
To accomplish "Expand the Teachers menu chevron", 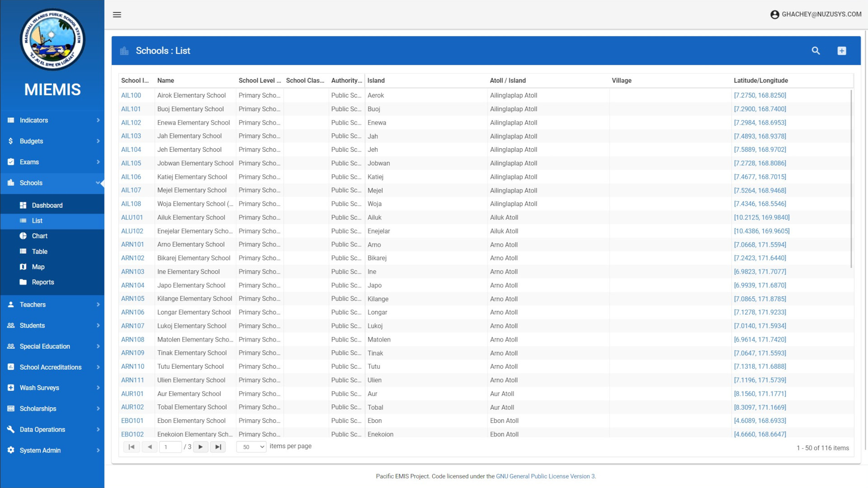I will click(x=98, y=305).
